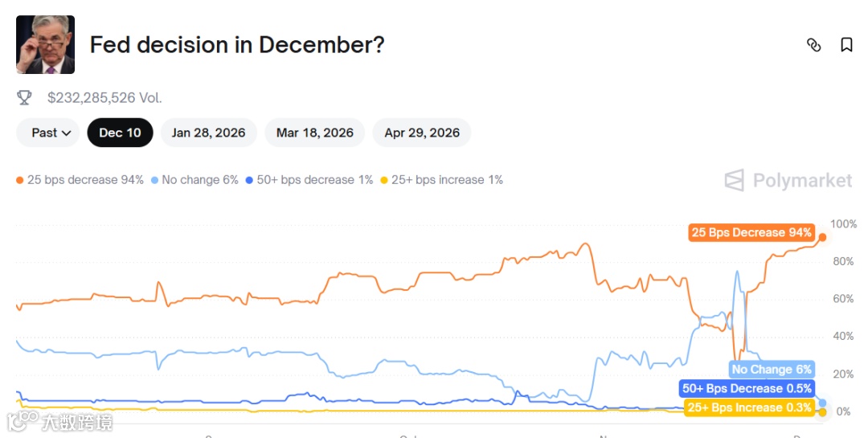Click the trophy icon beside volume
Viewport: 868px width, 438px height.
[x=25, y=97]
